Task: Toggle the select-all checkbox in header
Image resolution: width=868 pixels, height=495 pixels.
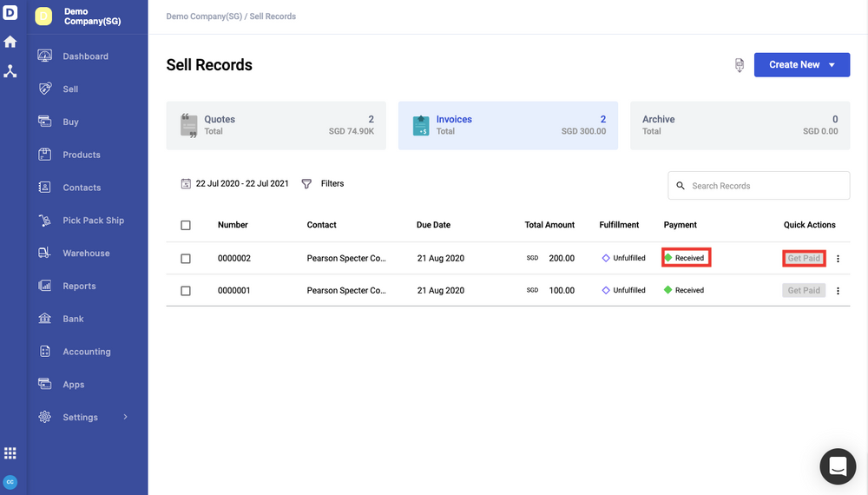Action: coord(186,225)
